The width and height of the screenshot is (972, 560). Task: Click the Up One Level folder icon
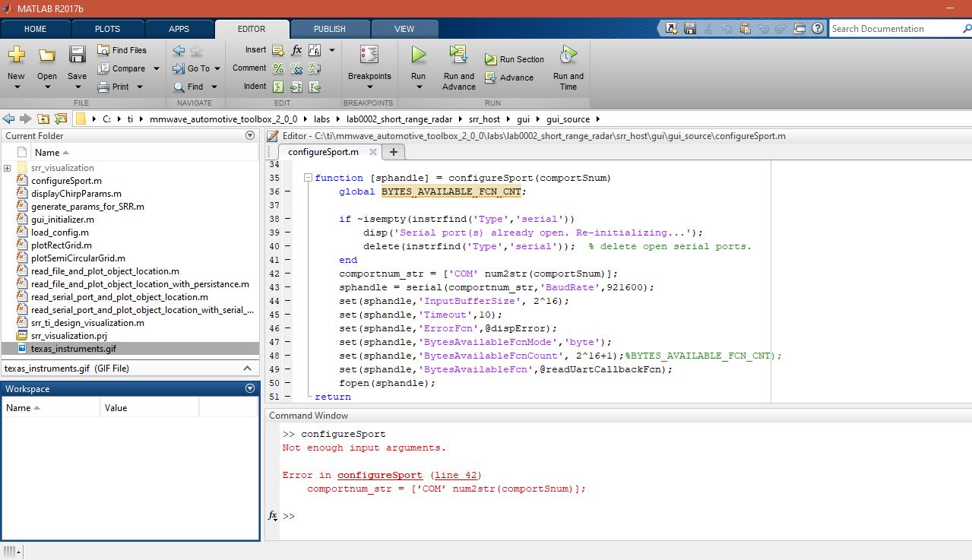click(43, 119)
